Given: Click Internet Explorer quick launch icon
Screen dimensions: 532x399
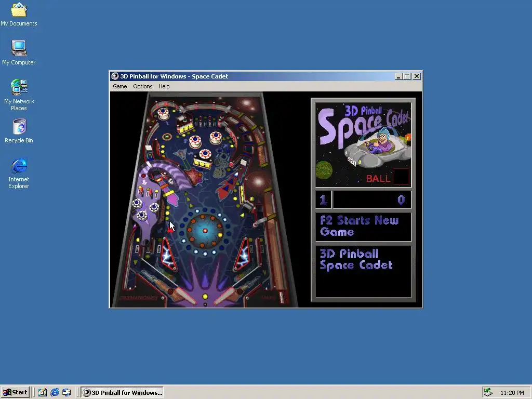Looking at the screenshot, I should pos(54,393).
